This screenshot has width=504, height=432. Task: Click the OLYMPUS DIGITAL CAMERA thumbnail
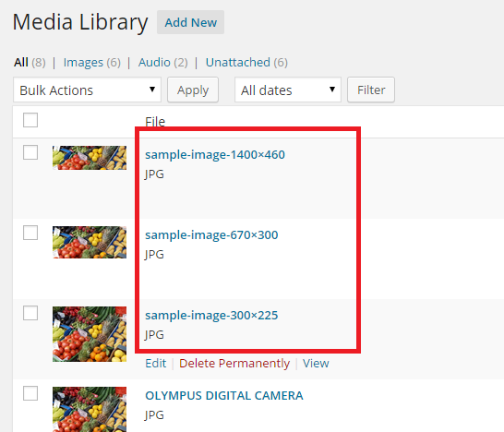pos(90,410)
